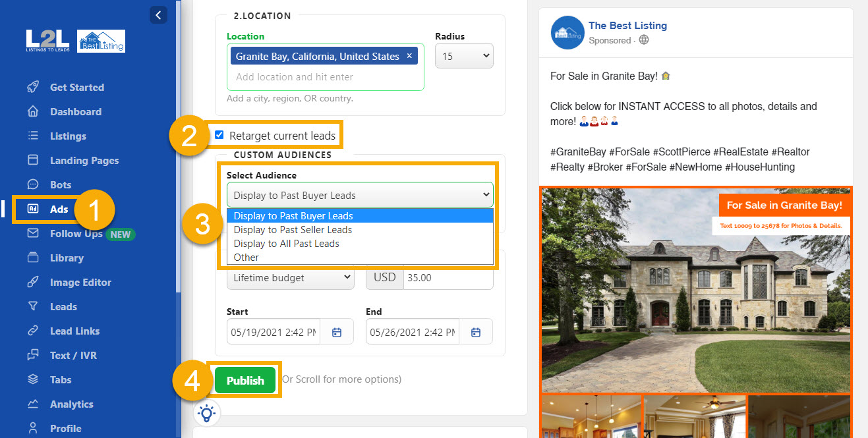The width and height of the screenshot is (868, 438).
Task: Open the Radius dropdown
Action: [x=464, y=56]
